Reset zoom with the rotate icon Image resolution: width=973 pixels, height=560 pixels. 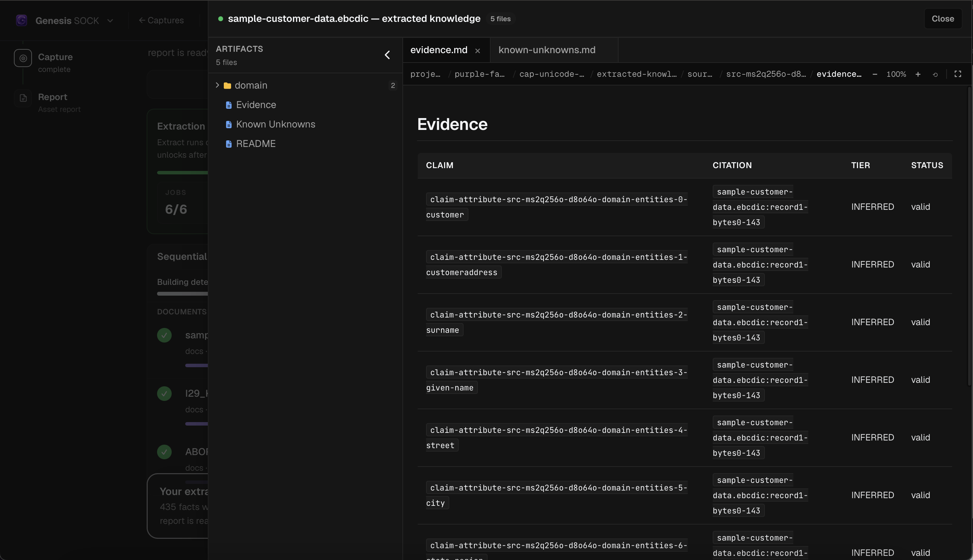(935, 74)
